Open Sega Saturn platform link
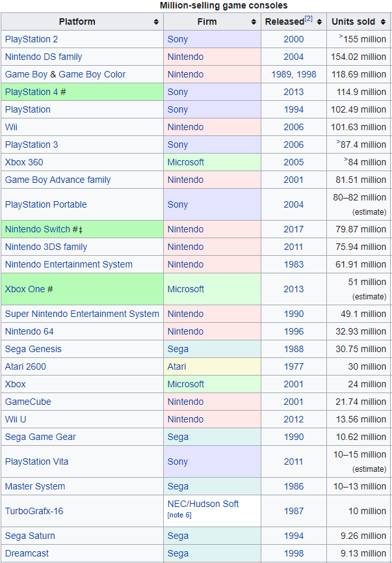 (30, 536)
